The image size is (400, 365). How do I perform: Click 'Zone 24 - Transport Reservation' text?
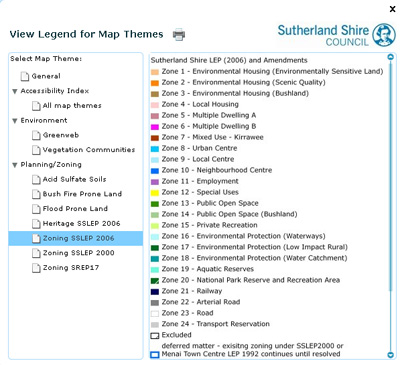tap(216, 324)
